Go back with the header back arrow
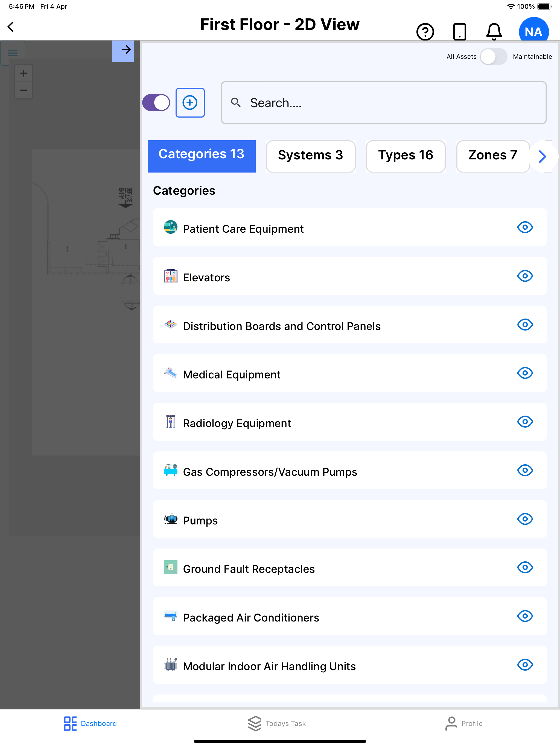Viewport: 560px width, 747px height. tap(11, 27)
